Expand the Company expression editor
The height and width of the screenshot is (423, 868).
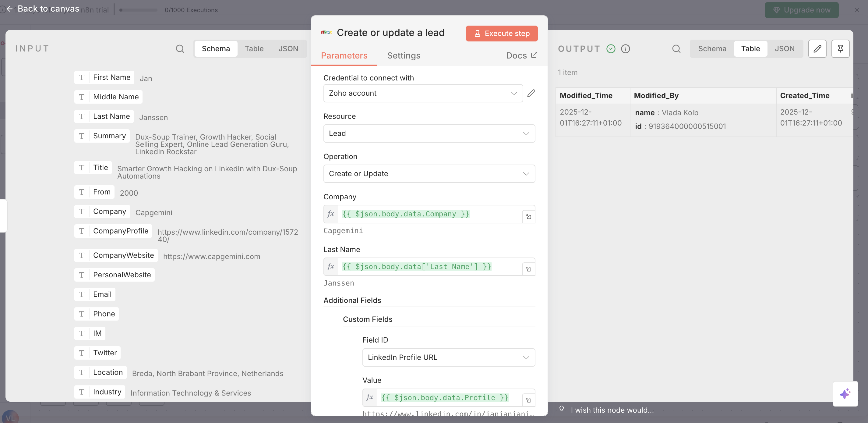(528, 217)
